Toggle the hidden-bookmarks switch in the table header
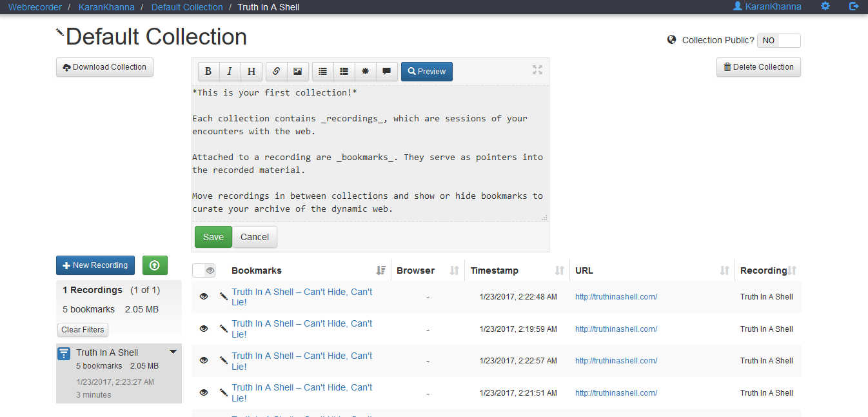Image resolution: width=868 pixels, height=417 pixels. [x=204, y=270]
